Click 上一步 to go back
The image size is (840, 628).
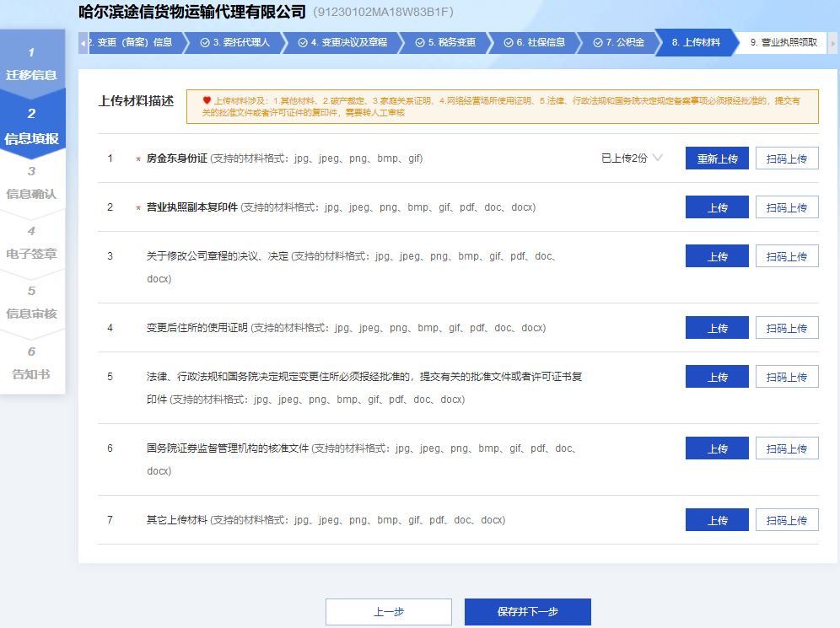(389, 612)
